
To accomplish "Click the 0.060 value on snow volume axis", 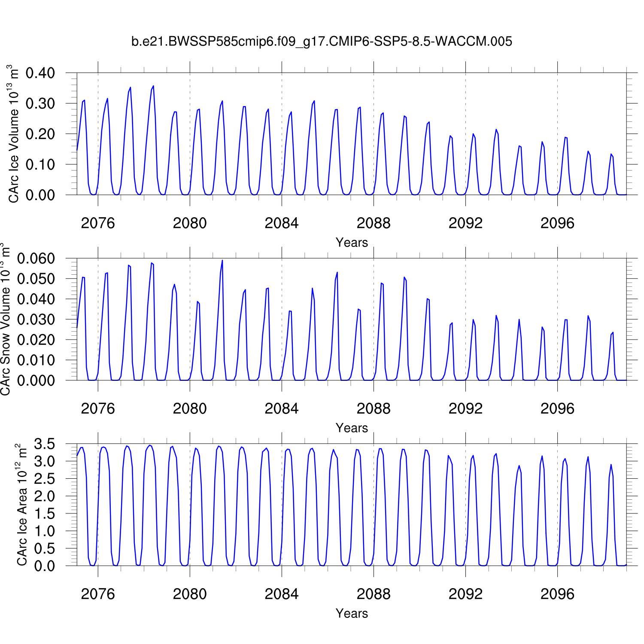I will pyautogui.click(x=36, y=258).
